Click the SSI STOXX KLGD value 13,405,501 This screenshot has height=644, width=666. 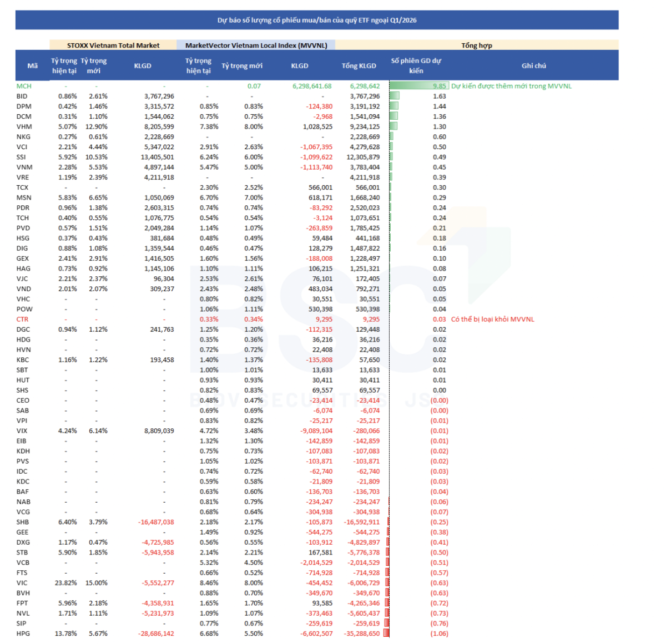[x=158, y=157]
